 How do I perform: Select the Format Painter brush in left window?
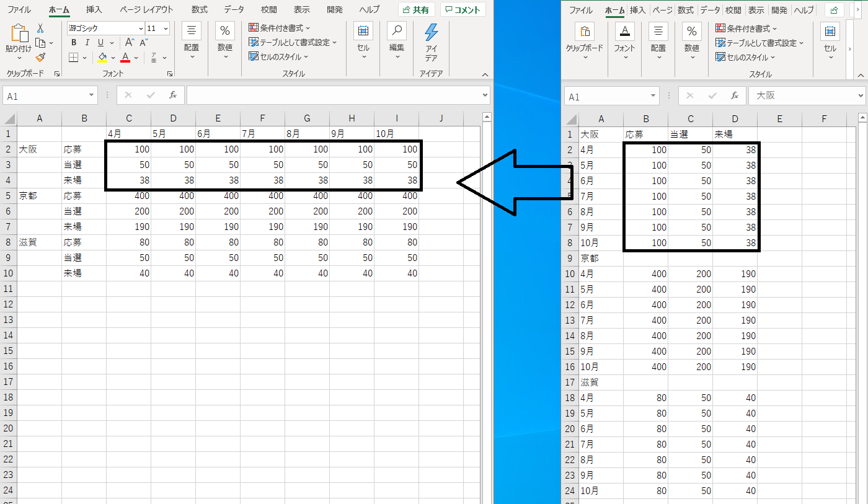tap(40, 57)
